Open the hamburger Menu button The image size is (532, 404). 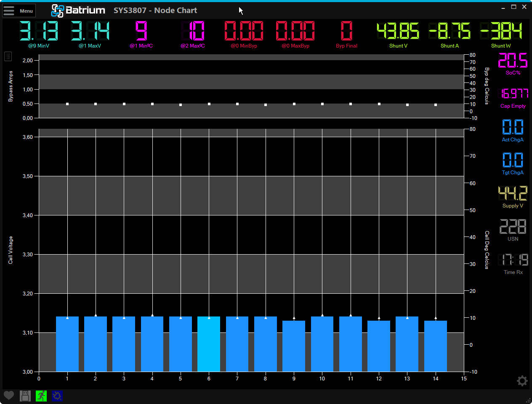(19, 11)
